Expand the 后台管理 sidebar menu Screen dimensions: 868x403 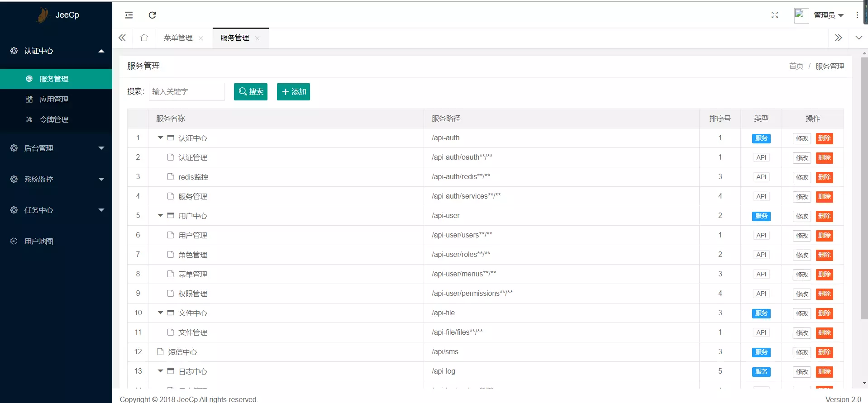click(x=56, y=148)
